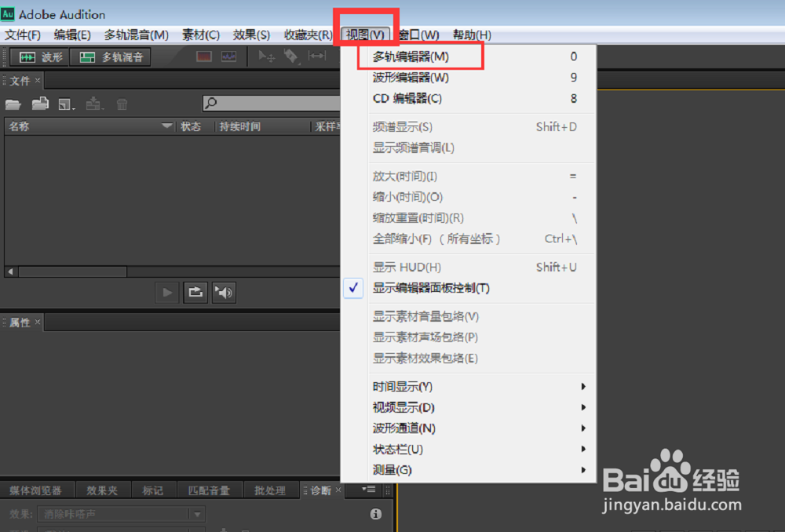This screenshot has width=785, height=532.
Task: Switch to the 多轨混音 multitrack view button
Action: (x=111, y=57)
